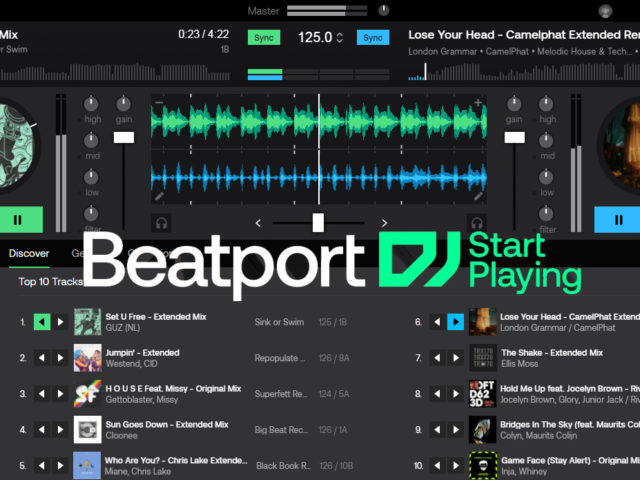Select Hold Me Up album thumbnail
This screenshot has width=640, height=480.
(x=482, y=393)
